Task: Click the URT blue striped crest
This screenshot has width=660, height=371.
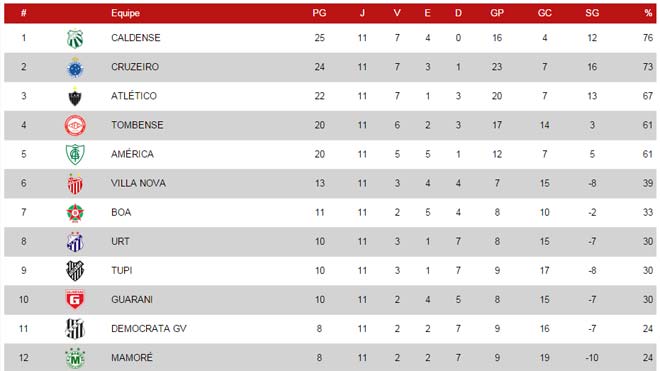Action: tap(75, 242)
